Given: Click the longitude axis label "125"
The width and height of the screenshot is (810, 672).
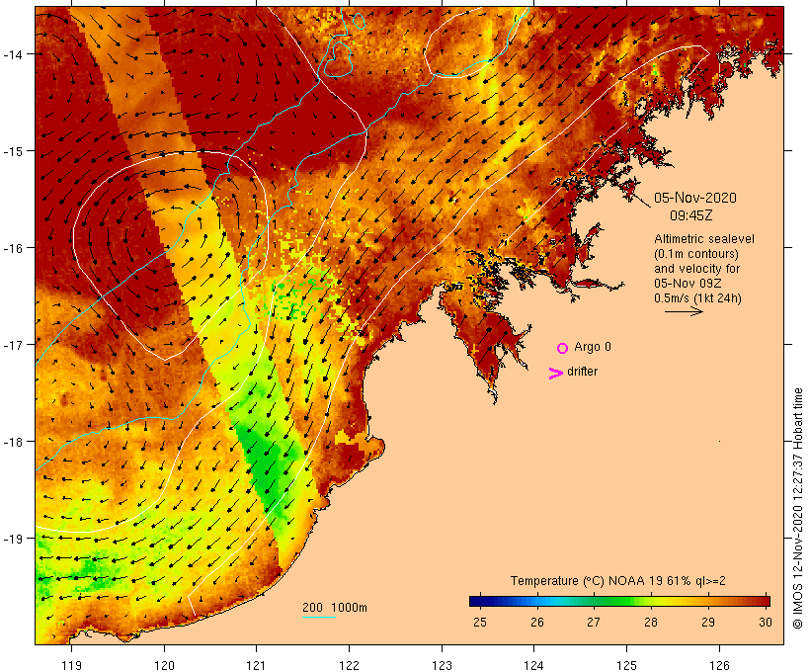Looking at the screenshot, I should (x=626, y=665).
